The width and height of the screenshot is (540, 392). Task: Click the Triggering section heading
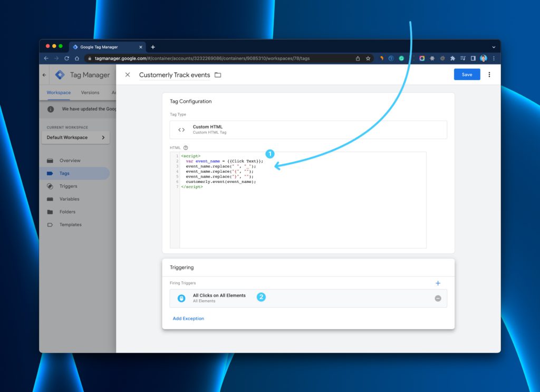(182, 268)
